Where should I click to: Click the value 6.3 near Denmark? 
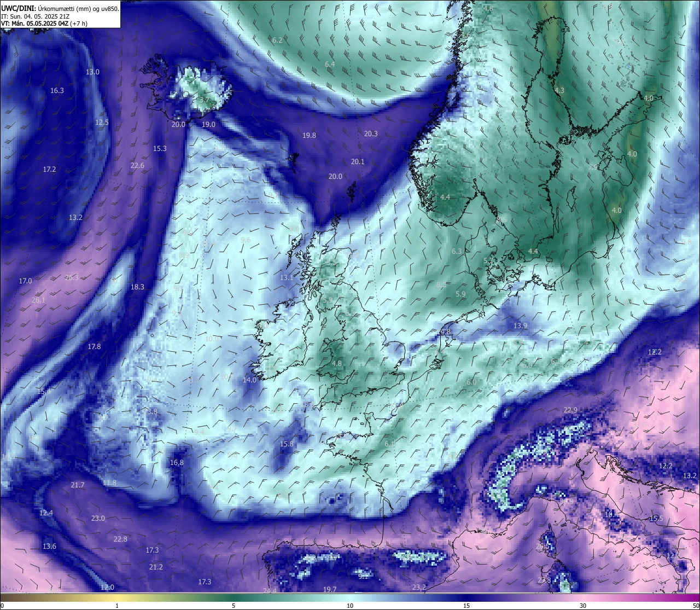tap(457, 252)
